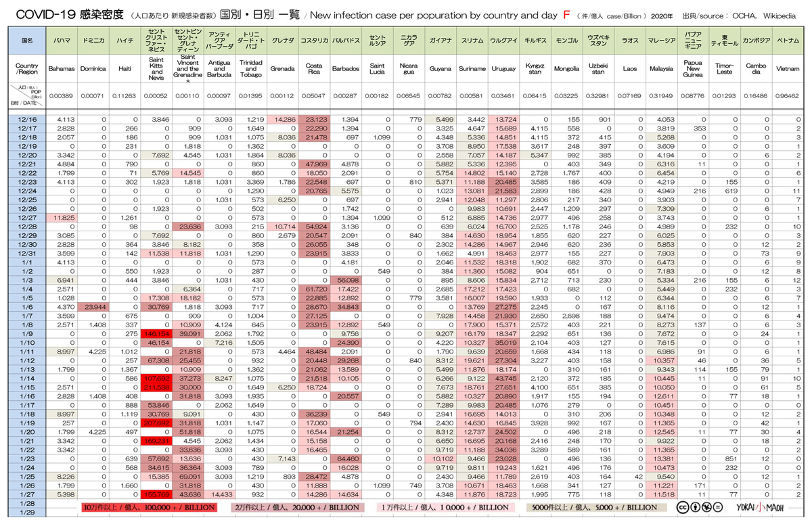
Task: Click the English 'Malaysia' column header
Action: tap(661, 69)
